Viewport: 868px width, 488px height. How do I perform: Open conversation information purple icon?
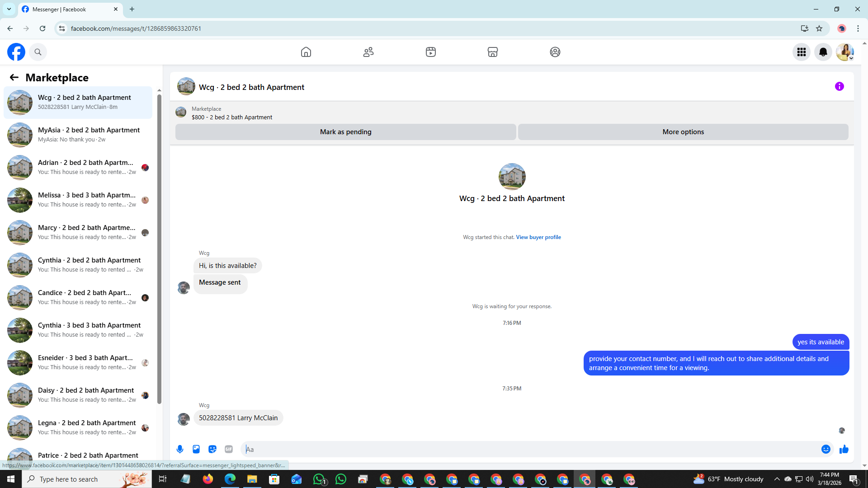[x=839, y=86]
